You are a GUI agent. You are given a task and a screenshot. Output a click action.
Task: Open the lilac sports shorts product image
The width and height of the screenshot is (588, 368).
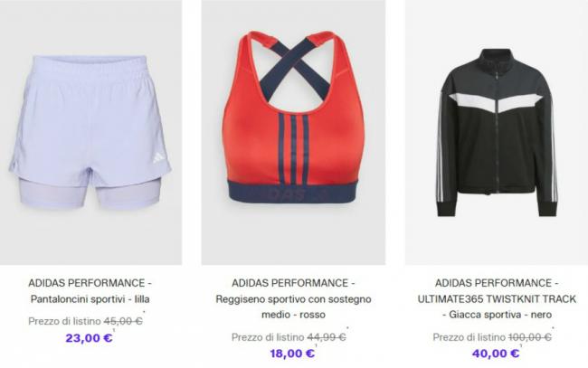(90, 132)
